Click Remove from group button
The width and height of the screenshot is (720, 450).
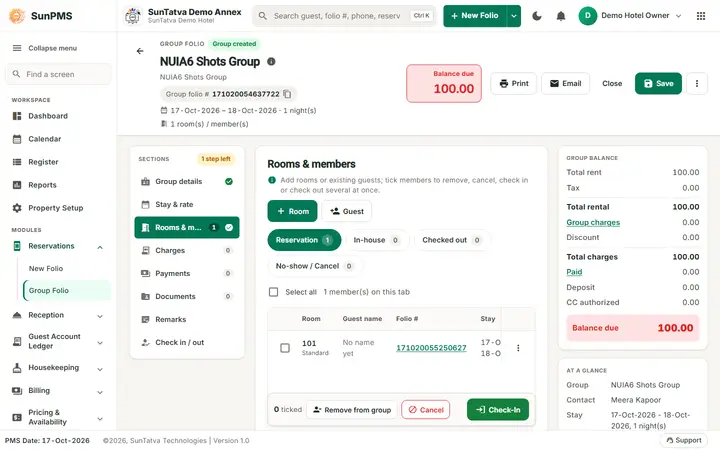352,410
